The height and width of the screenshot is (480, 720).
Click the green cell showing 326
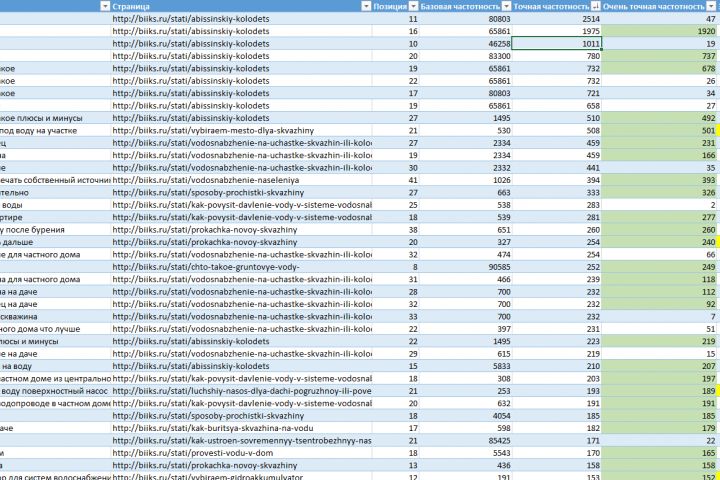(660, 192)
